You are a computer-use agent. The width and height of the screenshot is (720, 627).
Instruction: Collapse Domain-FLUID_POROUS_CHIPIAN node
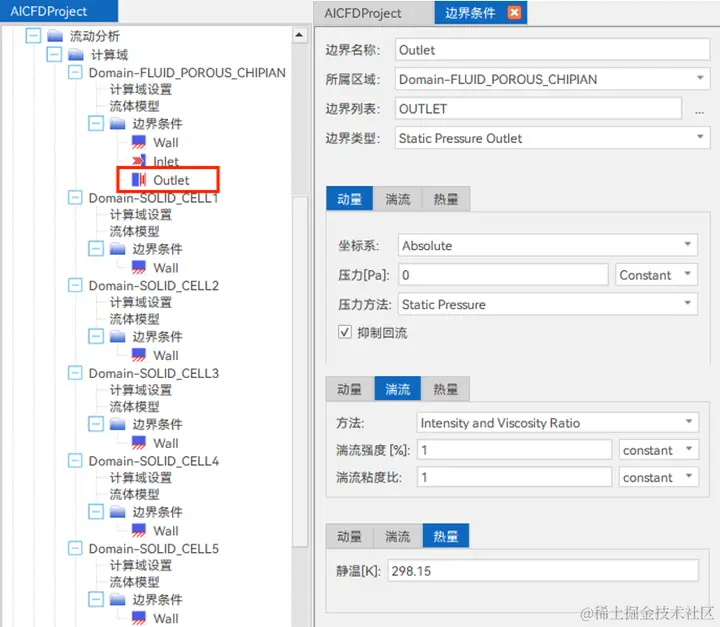coord(75,72)
